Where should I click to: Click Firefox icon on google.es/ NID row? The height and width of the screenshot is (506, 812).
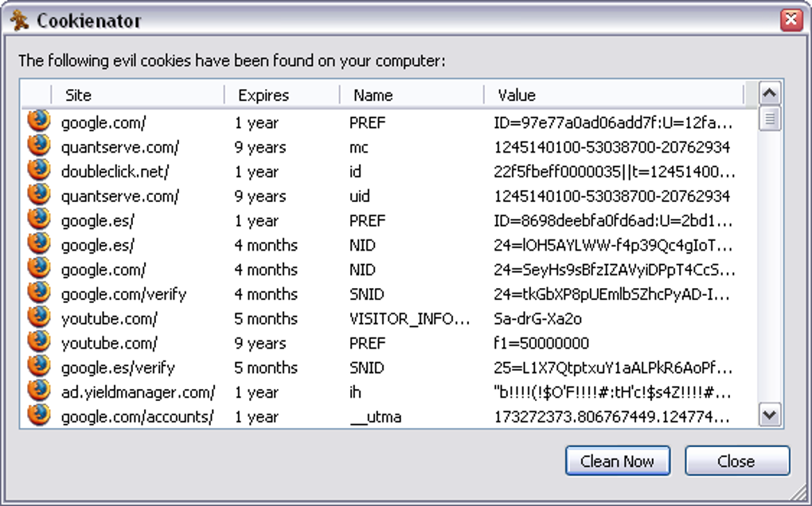(x=39, y=243)
